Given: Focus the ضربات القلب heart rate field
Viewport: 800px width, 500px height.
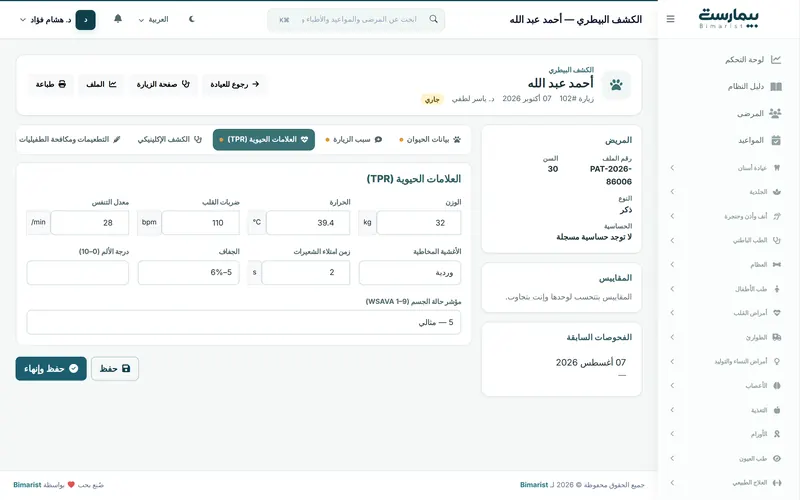Looking at the screenshot, I should click(201, 223).
